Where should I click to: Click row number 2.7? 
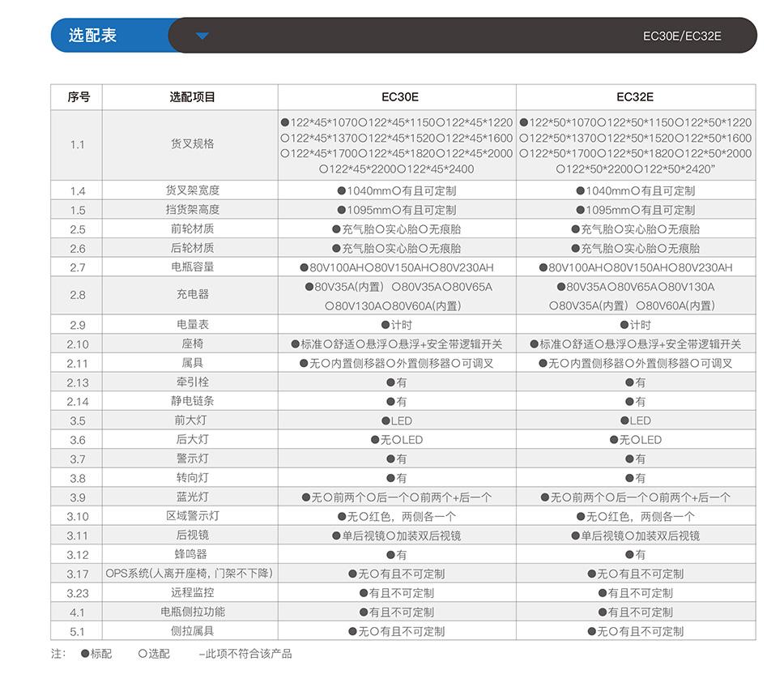coord(78,268)
